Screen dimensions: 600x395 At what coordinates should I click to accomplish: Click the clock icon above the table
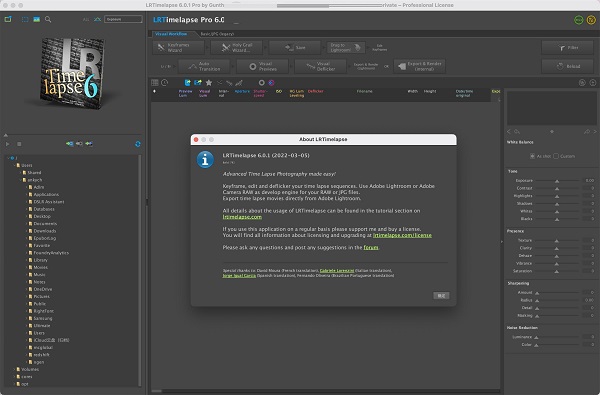point(165,83)
